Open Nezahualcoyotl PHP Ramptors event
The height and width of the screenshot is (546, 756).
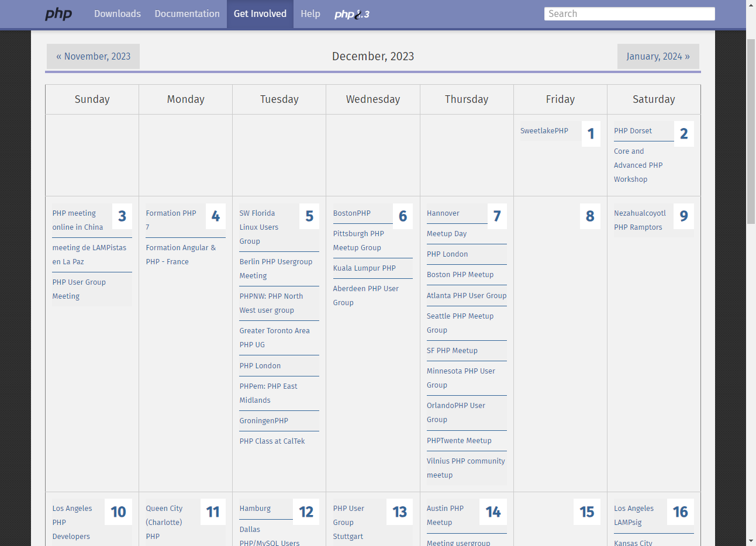(640, 220)
